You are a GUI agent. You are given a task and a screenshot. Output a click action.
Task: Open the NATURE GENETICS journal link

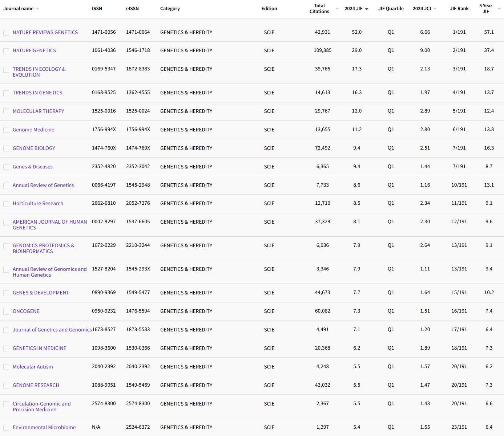[34, 50]
